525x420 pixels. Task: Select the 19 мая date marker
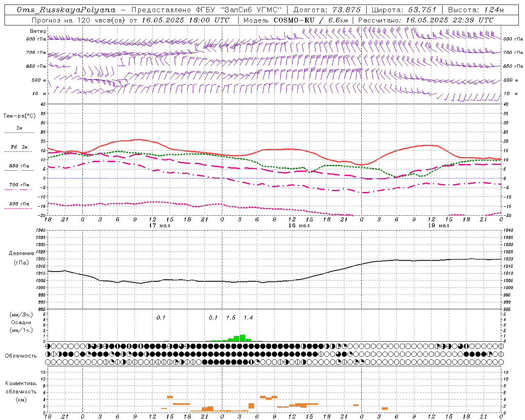[438, 226]
